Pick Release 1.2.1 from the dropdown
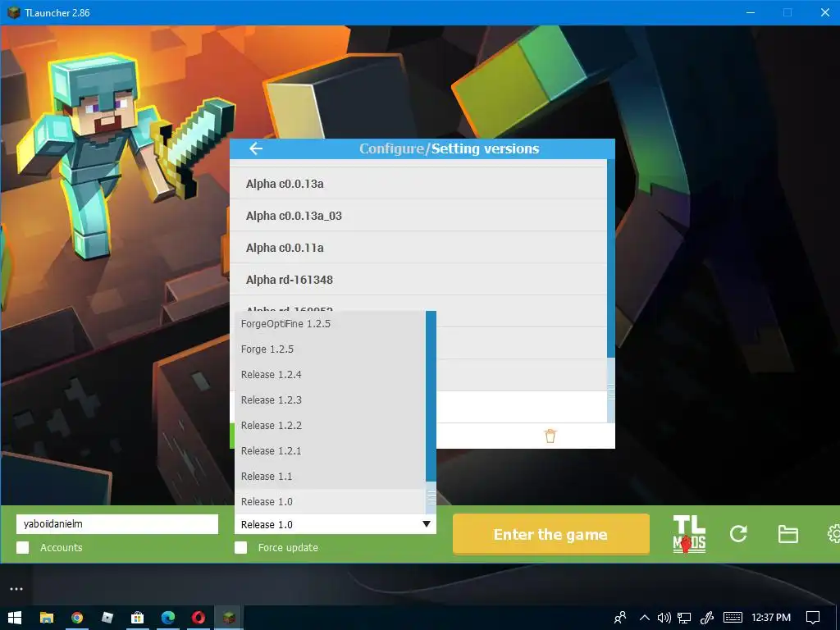Screen dimensions: 840x630 click(x=330, y=451)
